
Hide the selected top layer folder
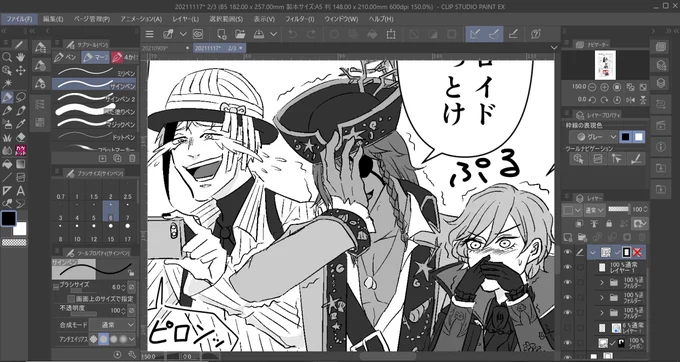(x=567, y=252)
